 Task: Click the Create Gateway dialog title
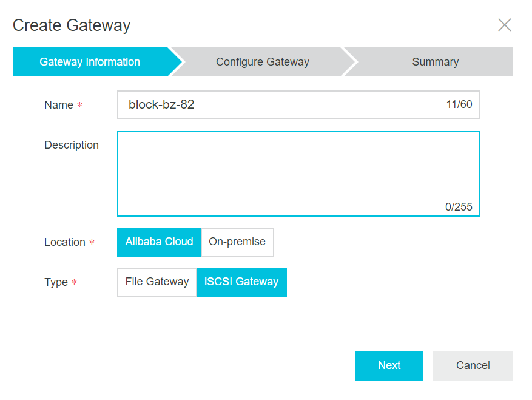click(72, 25)
